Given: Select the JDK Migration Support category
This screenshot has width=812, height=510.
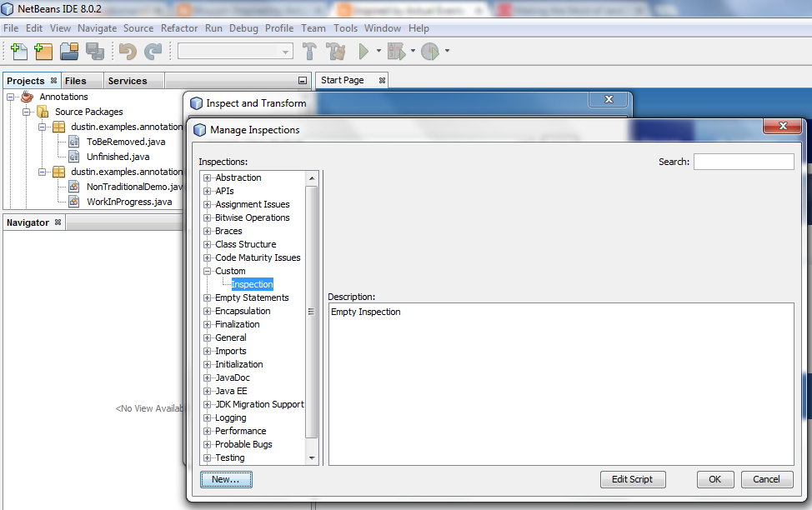Looking at the screenshot, I should pyautogui.click(x=259, y=404).
